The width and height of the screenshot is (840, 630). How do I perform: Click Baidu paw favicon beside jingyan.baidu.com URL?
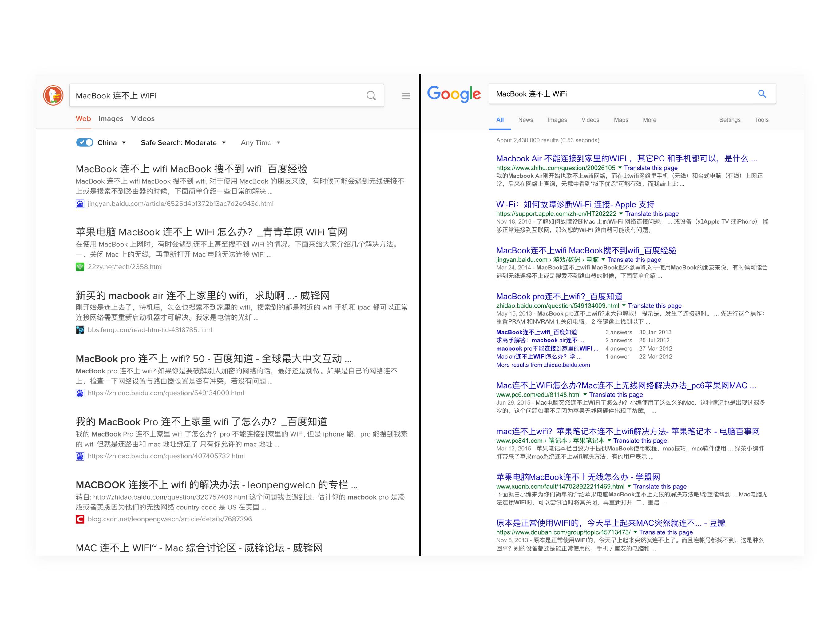tap(80, 204)
